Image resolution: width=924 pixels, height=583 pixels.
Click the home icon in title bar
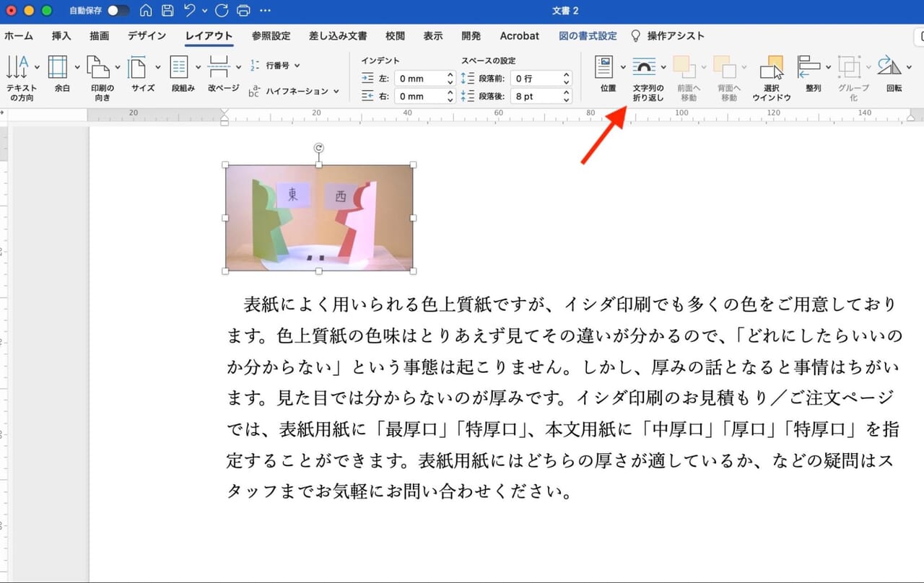click(146, 11)
